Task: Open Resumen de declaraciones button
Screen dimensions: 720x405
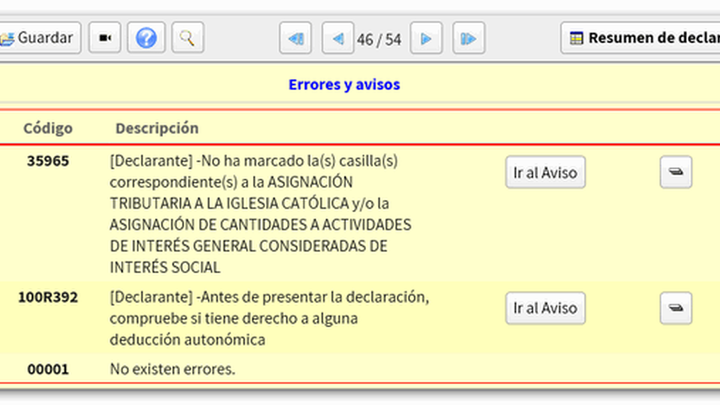Action: 641,38
